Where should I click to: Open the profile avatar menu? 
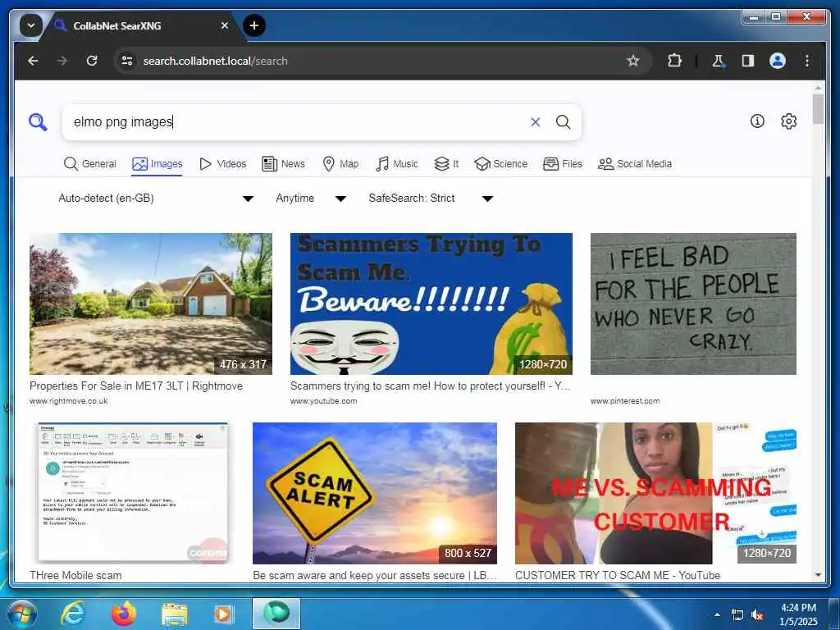(x=778, y=61)
